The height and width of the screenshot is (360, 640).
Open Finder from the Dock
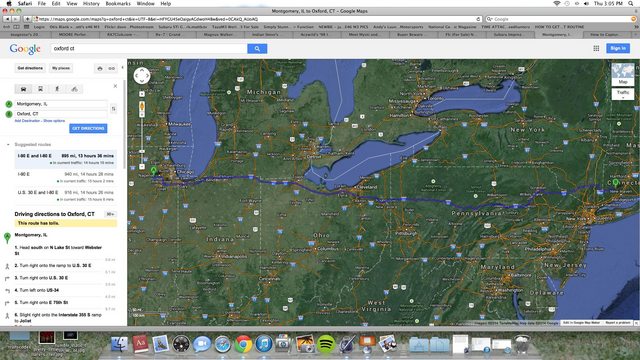119,344
